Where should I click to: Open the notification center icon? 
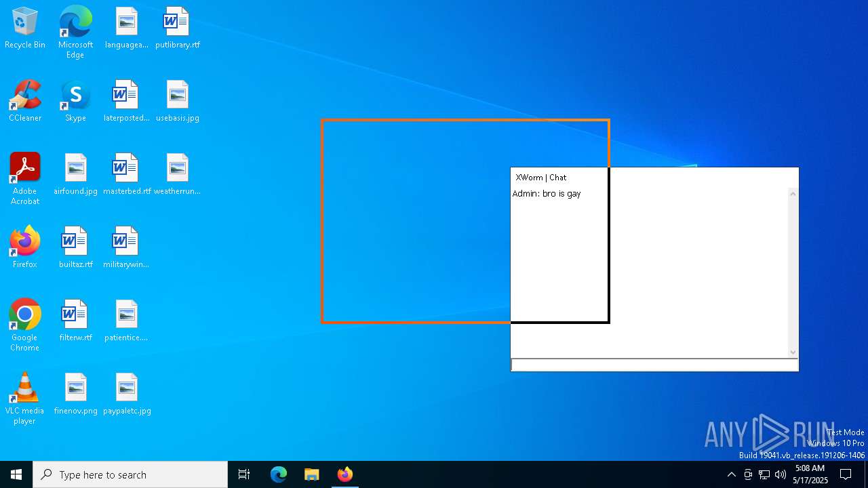click(846, 474)
